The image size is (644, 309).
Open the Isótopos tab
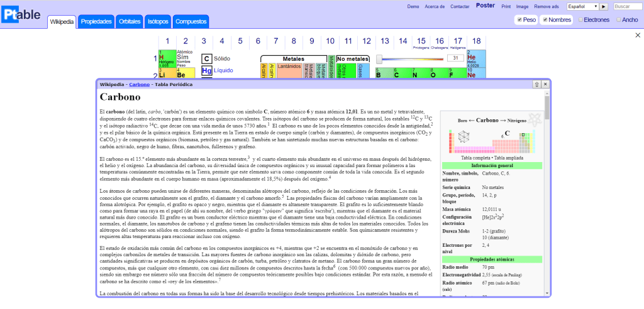click(157, 21)
